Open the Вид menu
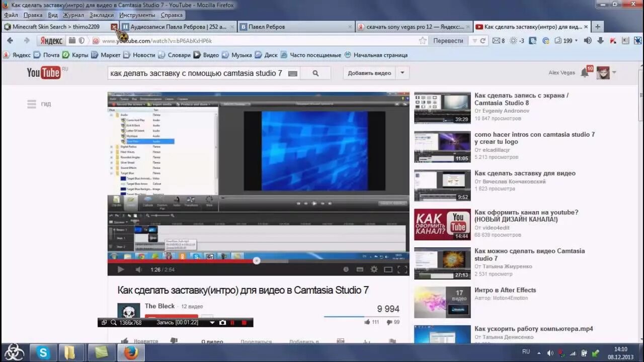Image resolution: width=644 pixels, height=362 pixels. (x=53, y=15)
